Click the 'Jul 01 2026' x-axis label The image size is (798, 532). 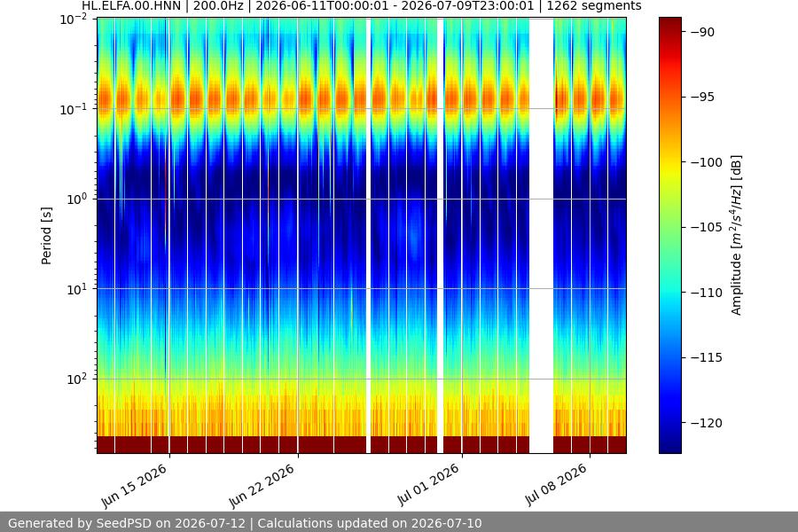[428, 485]
